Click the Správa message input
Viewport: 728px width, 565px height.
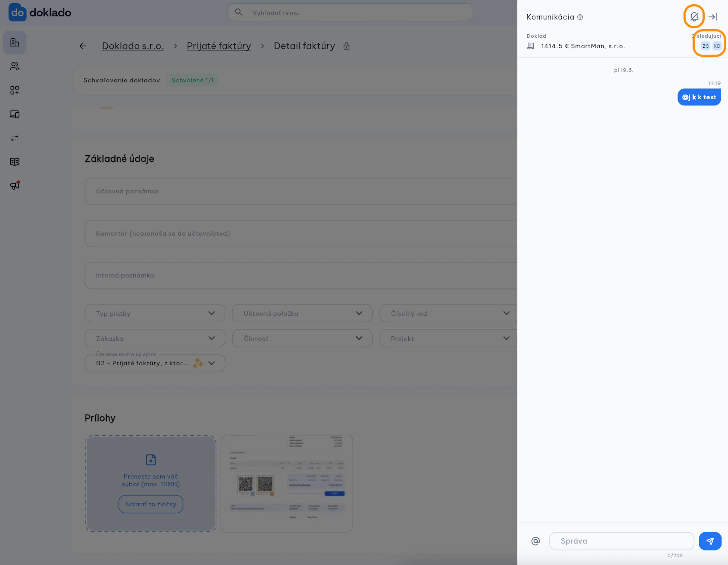(622, 541)
